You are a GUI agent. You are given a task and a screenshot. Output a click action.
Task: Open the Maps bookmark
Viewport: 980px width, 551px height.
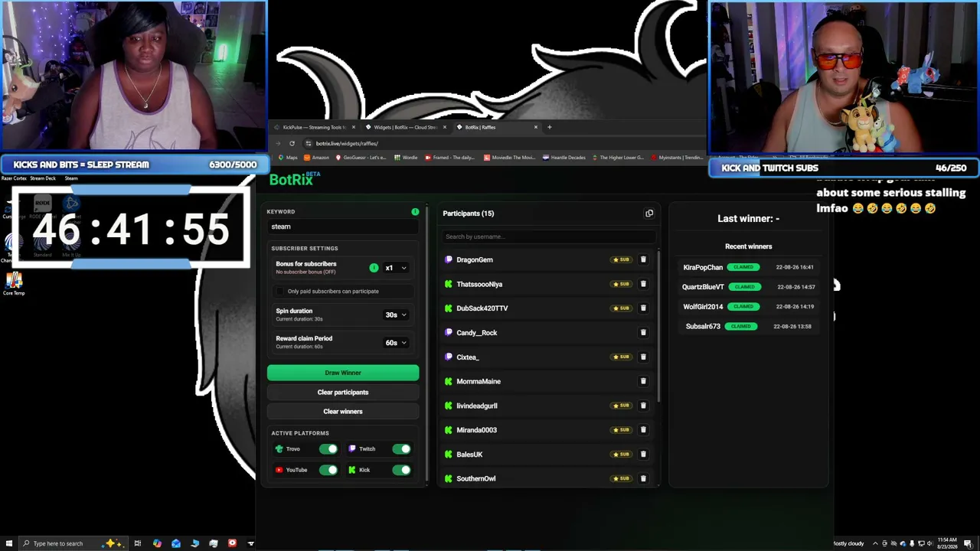(288, 158)
